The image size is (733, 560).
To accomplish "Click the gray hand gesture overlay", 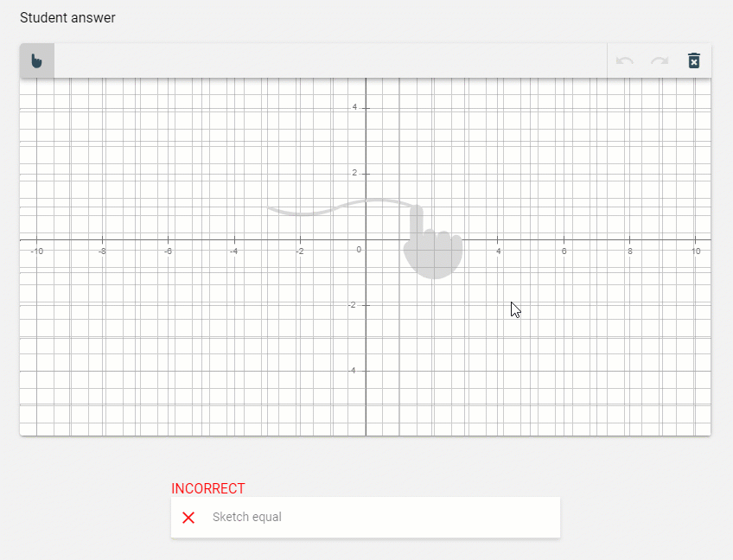I will click(x=432, y=246).
